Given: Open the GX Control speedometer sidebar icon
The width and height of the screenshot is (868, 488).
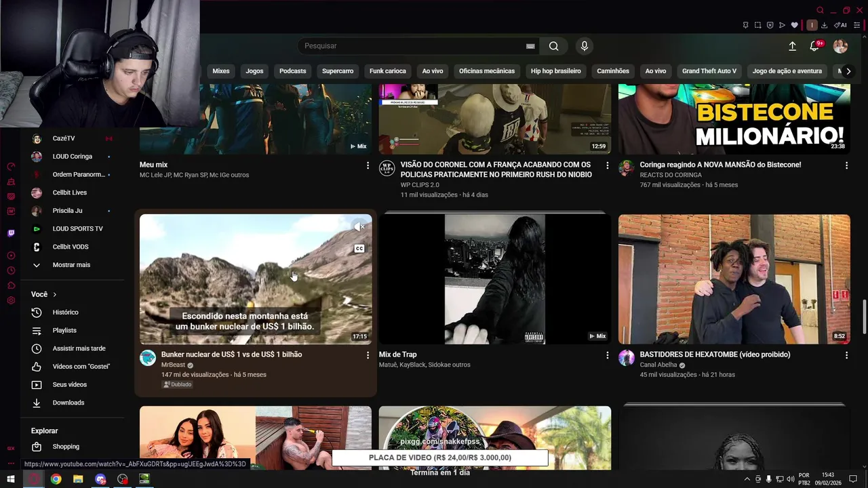Looking at the screenshot, I should [11, 167].
